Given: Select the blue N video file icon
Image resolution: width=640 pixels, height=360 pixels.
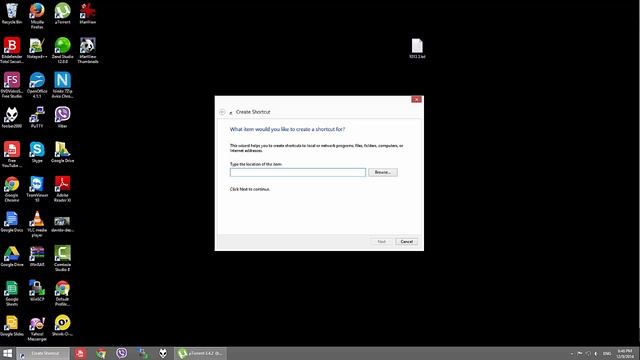Looking at the screenshot, I should tap(62, 85).
